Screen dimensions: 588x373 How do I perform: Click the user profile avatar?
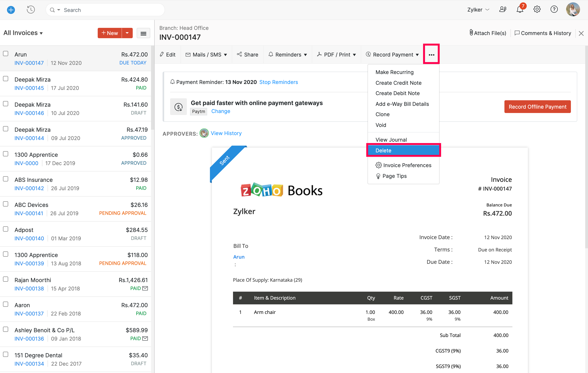point(573,10)
